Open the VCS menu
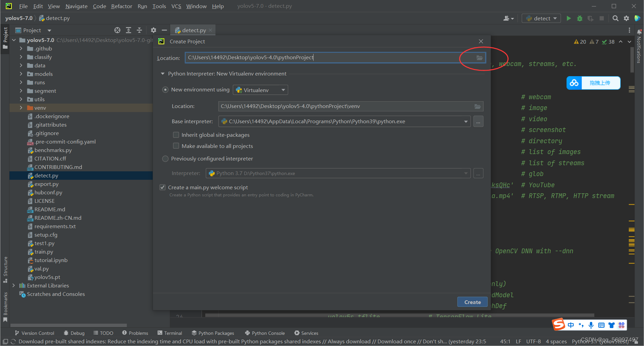Image resolution: width=644 pixels, height=346 pixels. click(x=176, y=6)
